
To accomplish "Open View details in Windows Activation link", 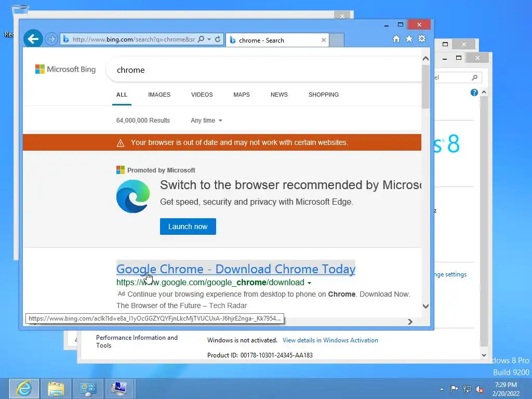I will tap(330, 340).
